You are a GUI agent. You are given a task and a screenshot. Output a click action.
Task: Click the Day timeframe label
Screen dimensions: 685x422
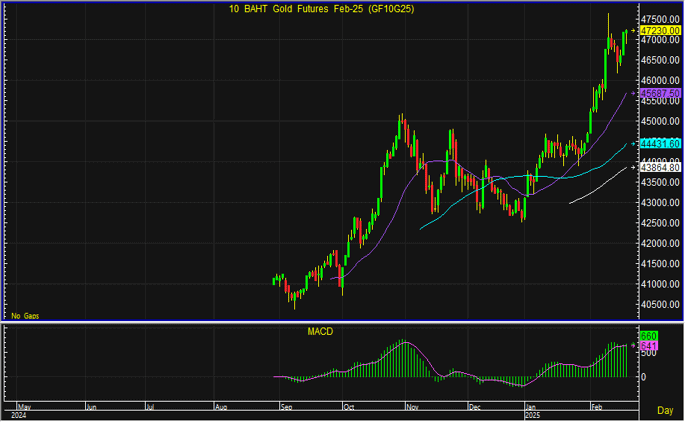[665, 410]
